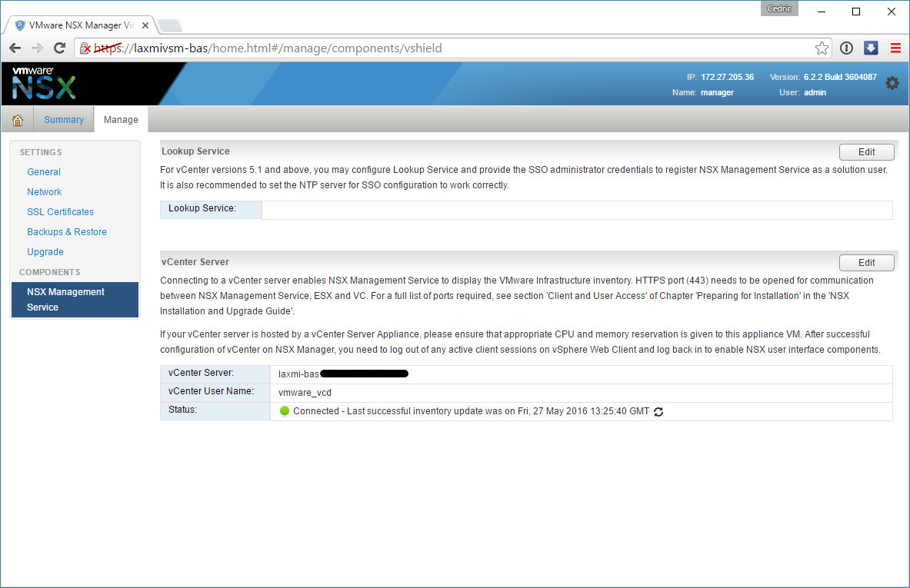Select the Manage tab
910x588 pixels.
click(121, 120)
